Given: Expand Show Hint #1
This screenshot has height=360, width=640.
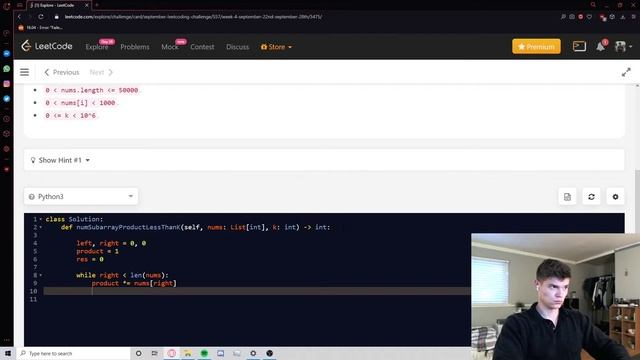Looking at the screenshot, I should click(60, 160).
